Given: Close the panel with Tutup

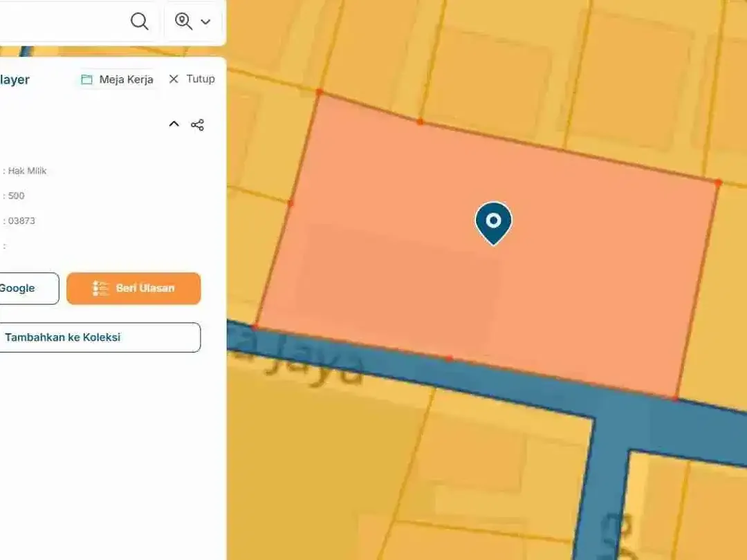Looking at the screenshot, I should click(192, 79).
